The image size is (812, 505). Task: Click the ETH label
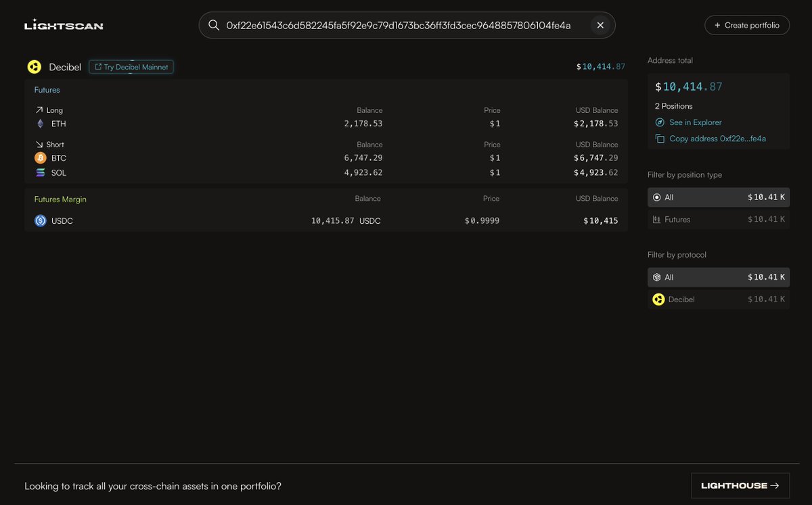click(x=59, y=124)
